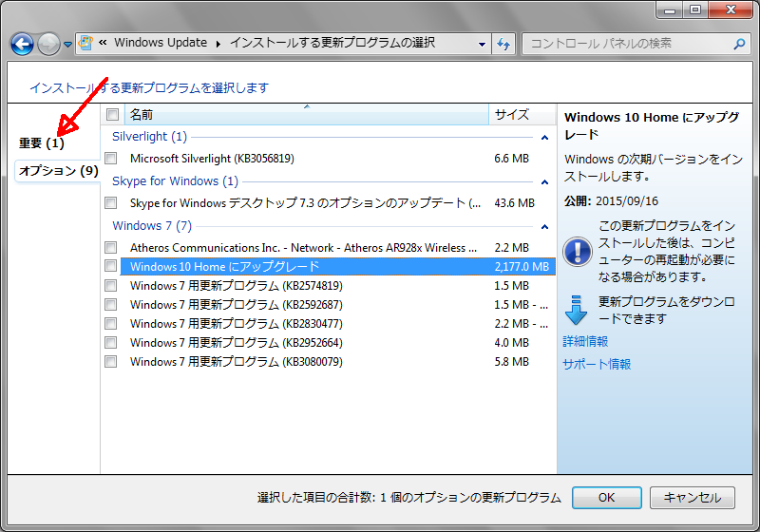
Task: Click the Skype for Windows (1) group heading
Action: (175, 181)
